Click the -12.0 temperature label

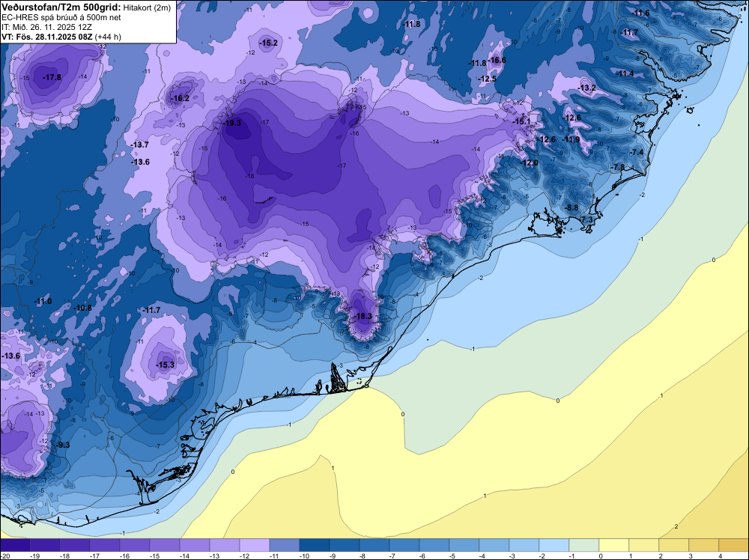pos(530,162)
